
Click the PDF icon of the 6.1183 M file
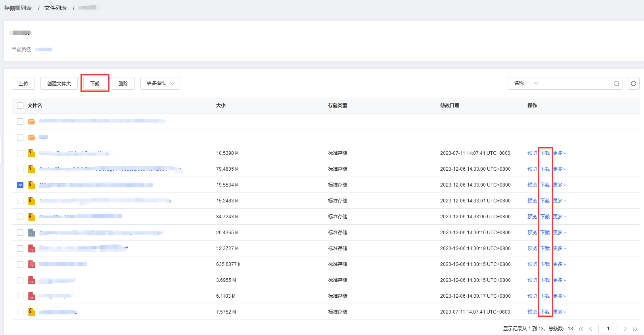(32, 296)
